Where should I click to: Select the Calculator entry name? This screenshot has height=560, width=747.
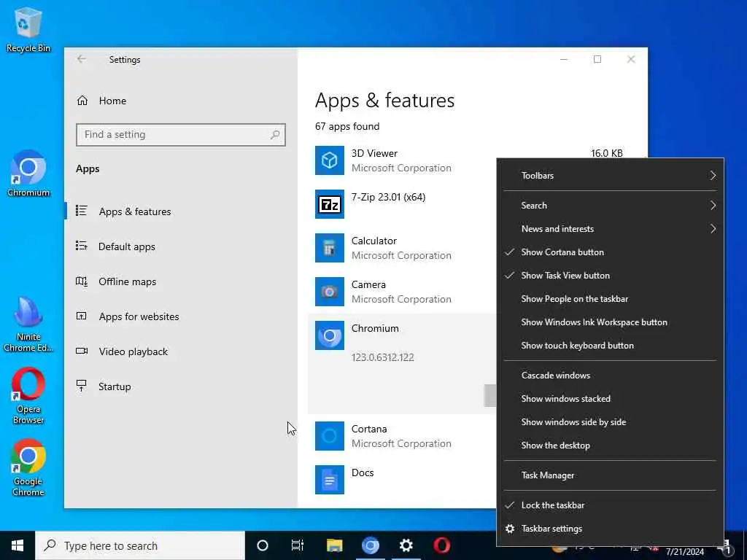click(x=374, y=241)
